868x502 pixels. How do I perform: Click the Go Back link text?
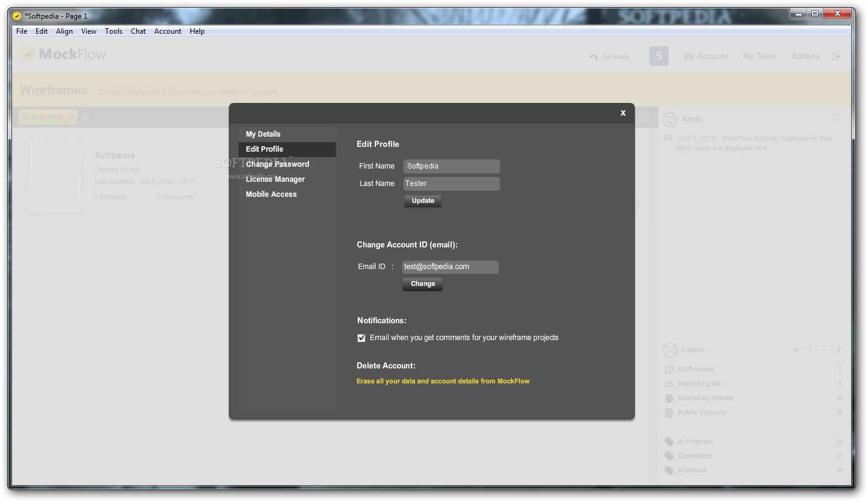point(616,57)
